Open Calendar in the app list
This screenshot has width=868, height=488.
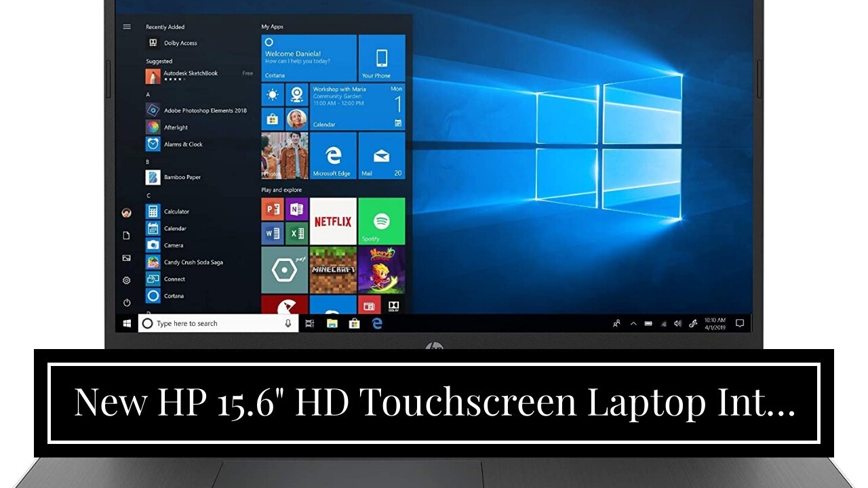(x=167, y=228)
